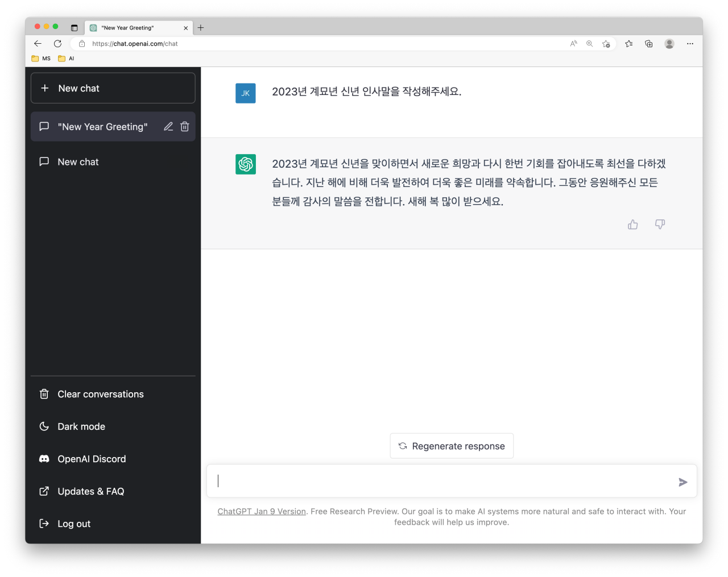728x577 pixels.
Task: Go back with the browser back arrow
Action: click(x=38, y=44)
